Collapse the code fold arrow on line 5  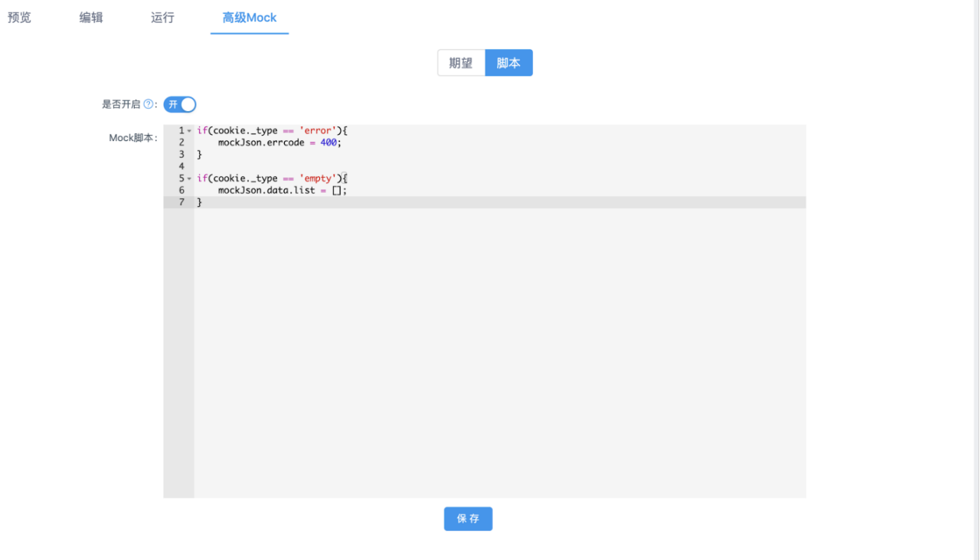pyautogui.click(x=189, y=178)
